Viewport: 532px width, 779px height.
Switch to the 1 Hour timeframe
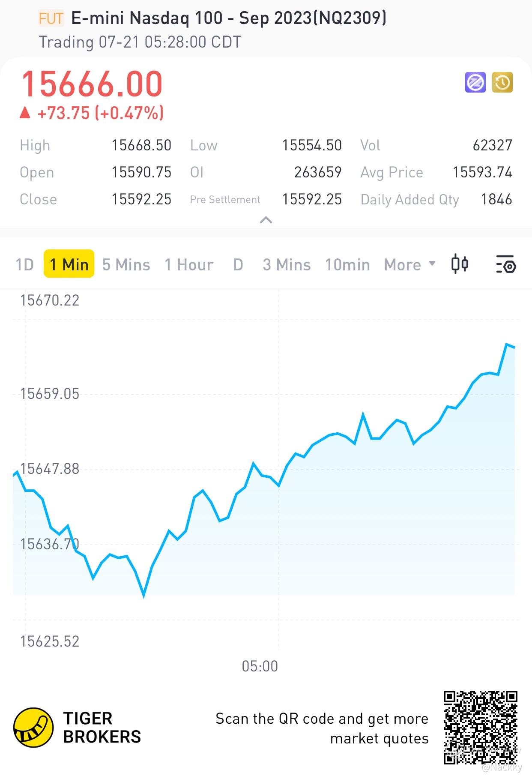pyautogui.click(x=189, y=265)
